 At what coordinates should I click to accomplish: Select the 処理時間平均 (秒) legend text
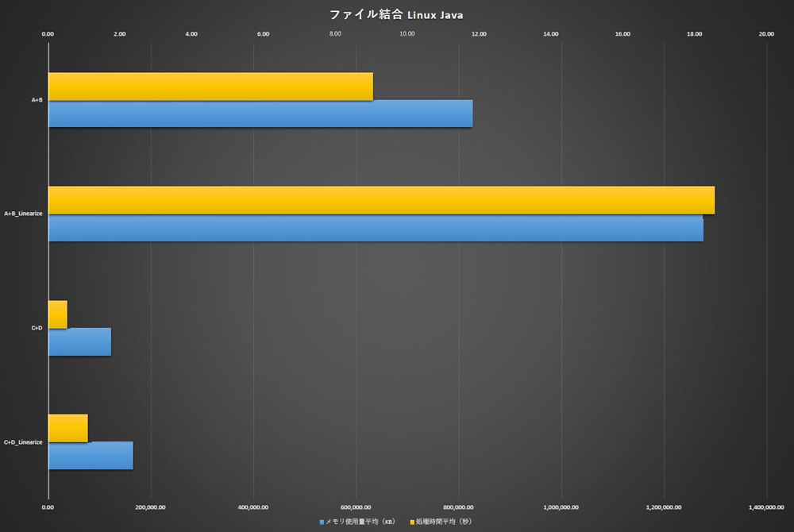click(444, 522)
